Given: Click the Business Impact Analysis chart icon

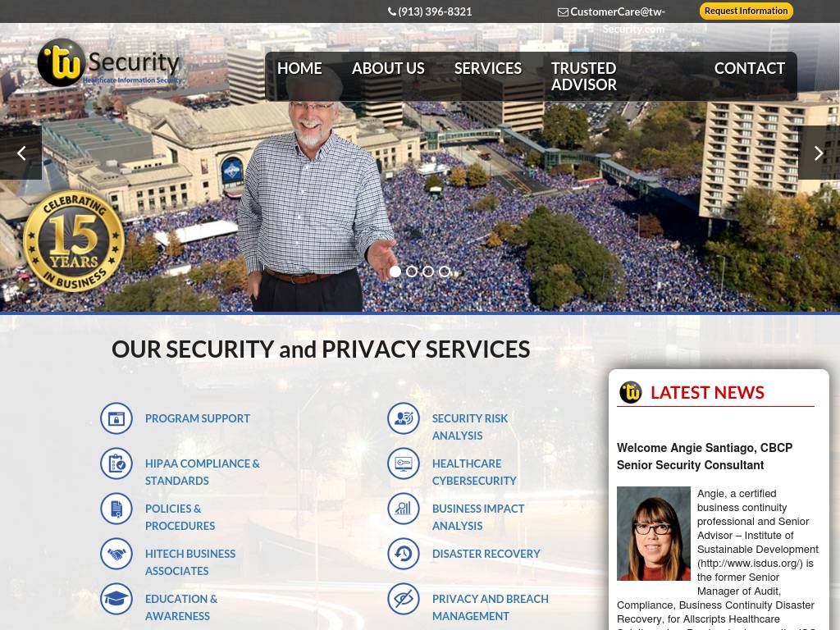Looking at the screenshot, I should click(404, 509).
